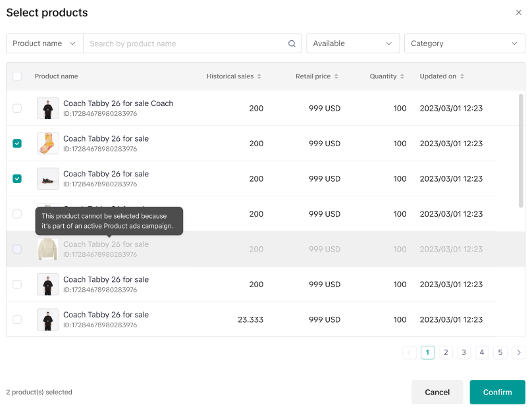This screenshot has height=407, width=532.
Task: Check the first product row checkbox
Action: pyautogui.click(x=17, y=108)
